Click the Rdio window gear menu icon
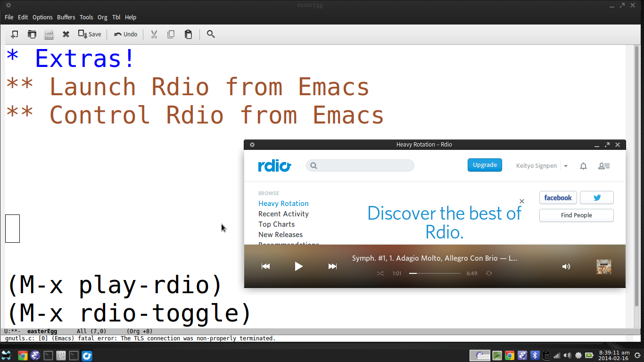644x362 pixels. tap(252, 145)
